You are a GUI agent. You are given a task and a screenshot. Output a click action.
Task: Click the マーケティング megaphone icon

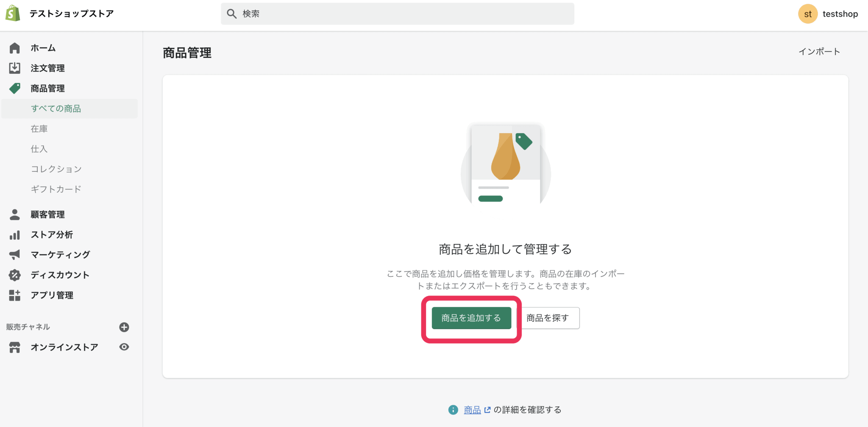tap(15, 254)
